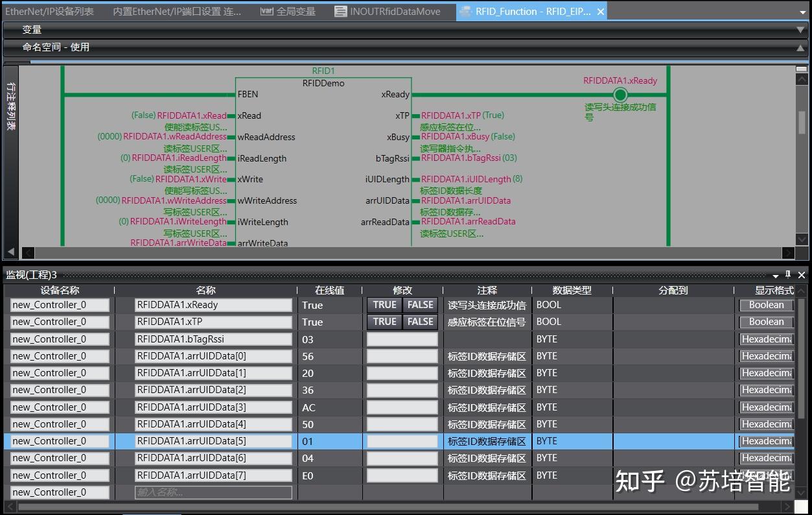Select RFIDDATA1.wReadAddress input variable
The height and width of the screenshot is (515, 812).
click(x=175, y=137)
